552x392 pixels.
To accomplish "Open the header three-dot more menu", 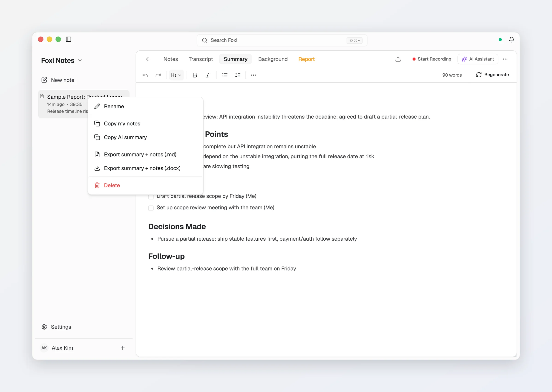I will point(505,59).
